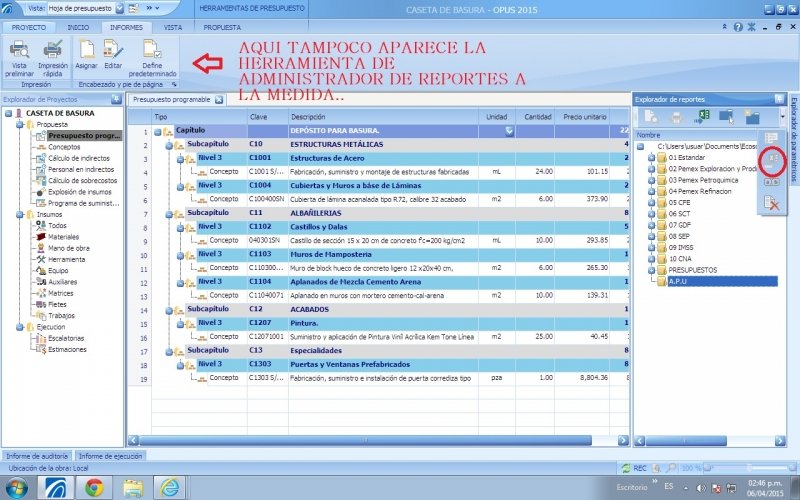Screen dimensions: 800x500
Task: Expand the 02 Pemex Exploracion folder
Action: [651, 169]
